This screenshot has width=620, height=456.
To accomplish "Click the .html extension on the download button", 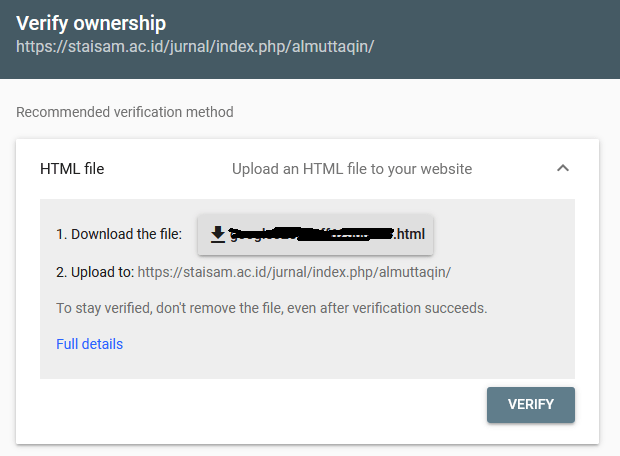I will click(409, 234).
